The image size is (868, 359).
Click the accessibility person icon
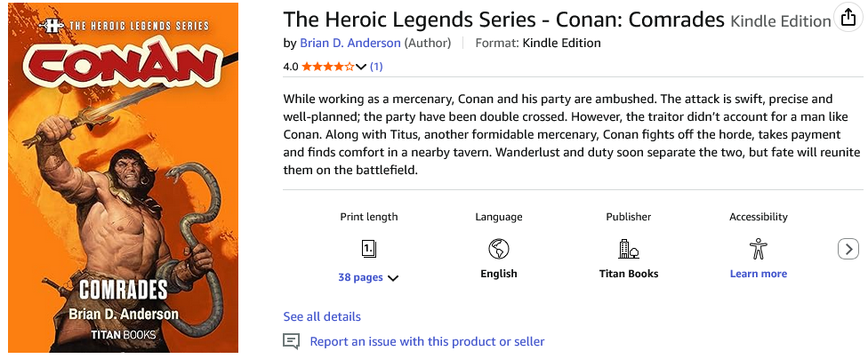coord(758,249)
